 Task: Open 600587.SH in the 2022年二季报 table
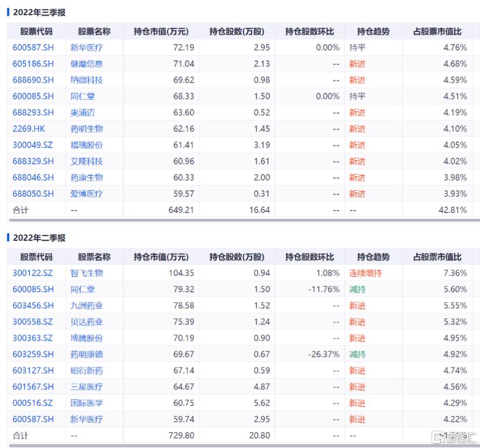point(33,419)
